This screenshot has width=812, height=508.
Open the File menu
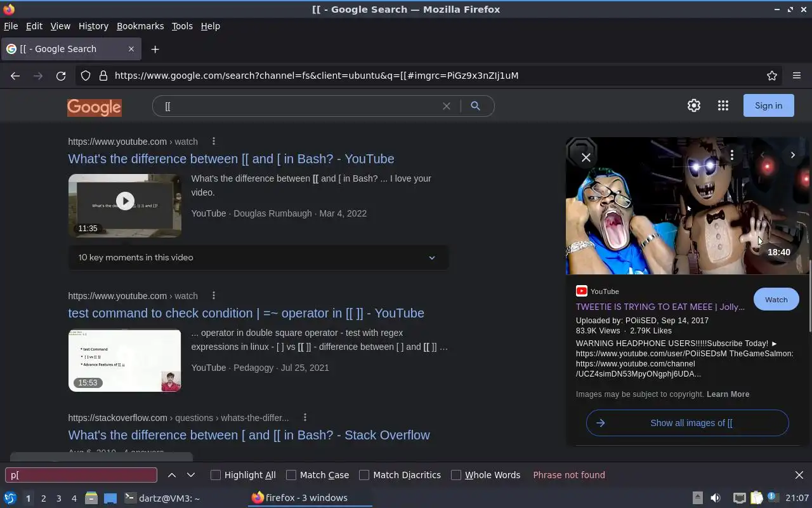(11, 26)
